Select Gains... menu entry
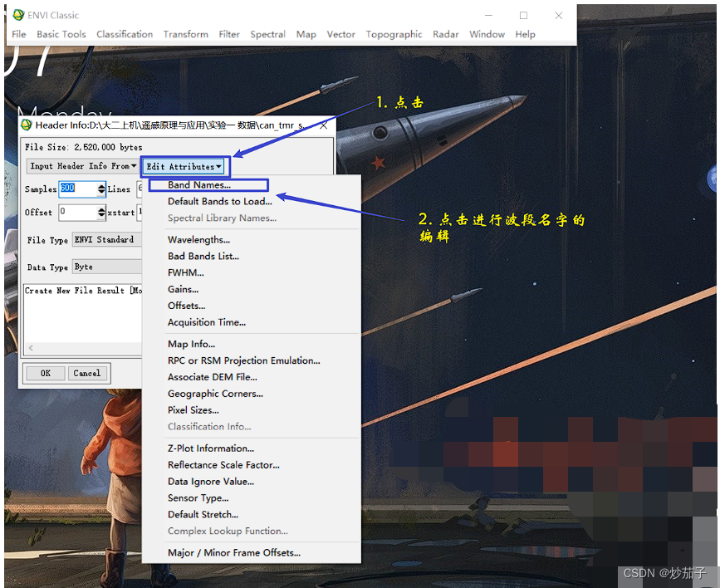This screenshot has height=588, width=720. point(184,289)
